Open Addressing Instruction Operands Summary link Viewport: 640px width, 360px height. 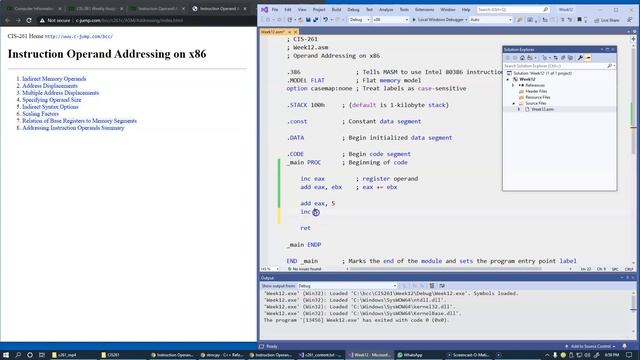[73, 128]
